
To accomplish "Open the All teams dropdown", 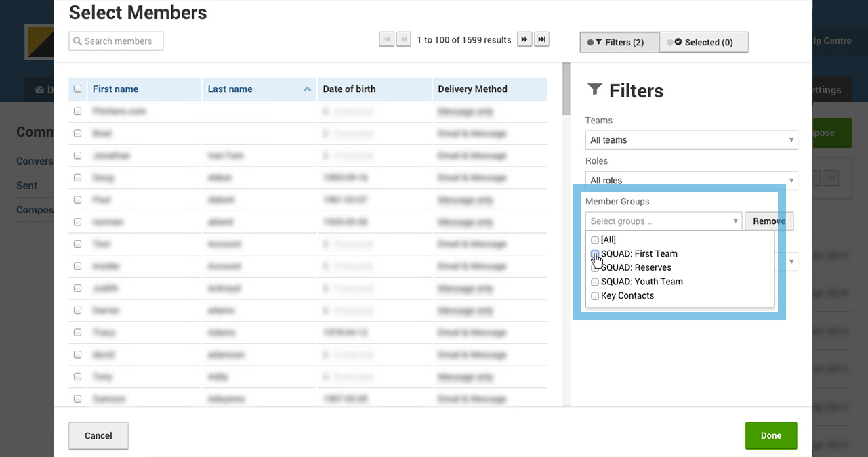I will [x=692, y=140].
